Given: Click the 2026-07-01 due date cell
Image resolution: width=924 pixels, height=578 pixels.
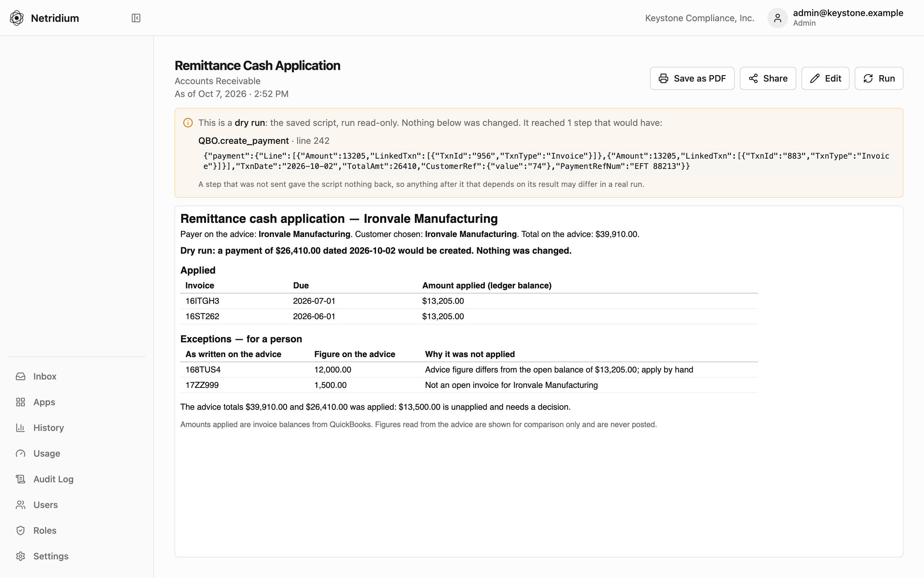Looking at the screenshot, I should (x=314, y=301).
